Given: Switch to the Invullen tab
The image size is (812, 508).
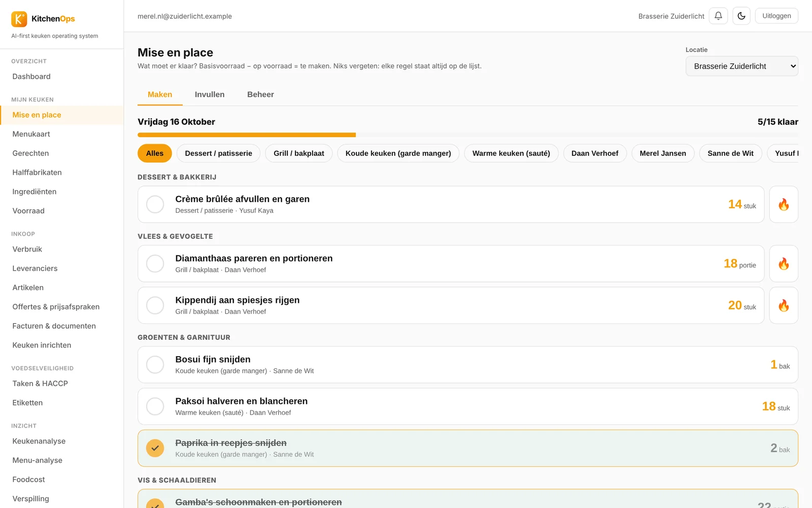Looking at the screenshot, I should 210,94.
